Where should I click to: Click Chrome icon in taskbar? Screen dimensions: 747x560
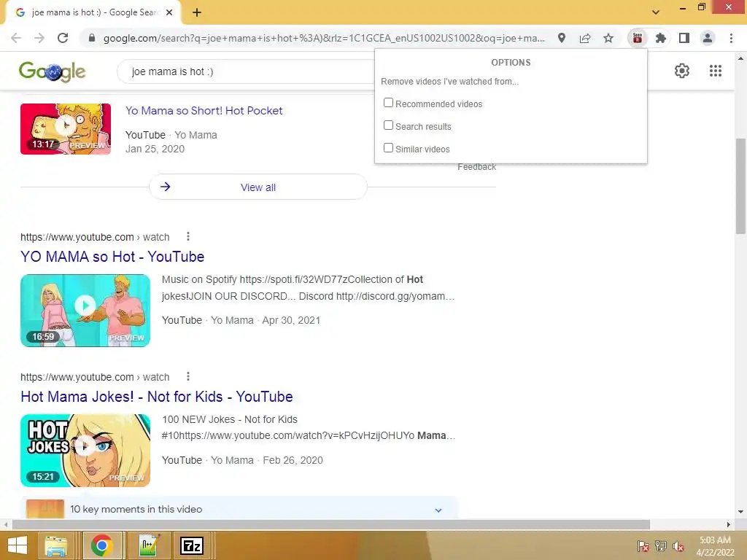(101, 545)
